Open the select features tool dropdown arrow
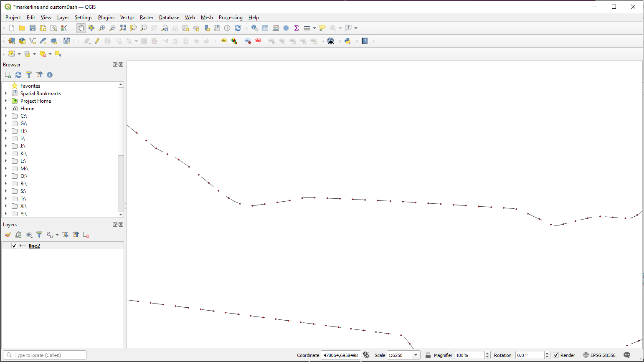The image size is (644, 362). [19, 54]
